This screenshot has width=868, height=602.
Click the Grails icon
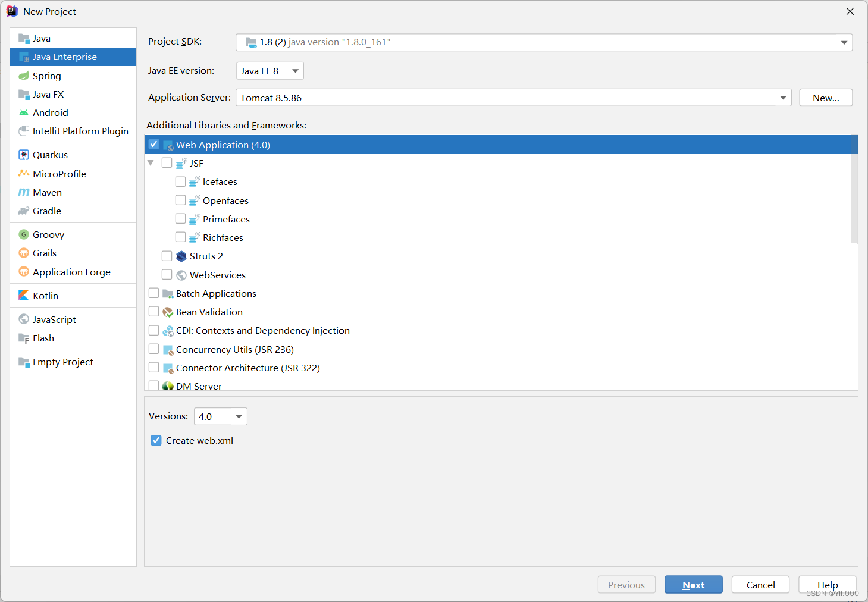(x=24, y=253)
